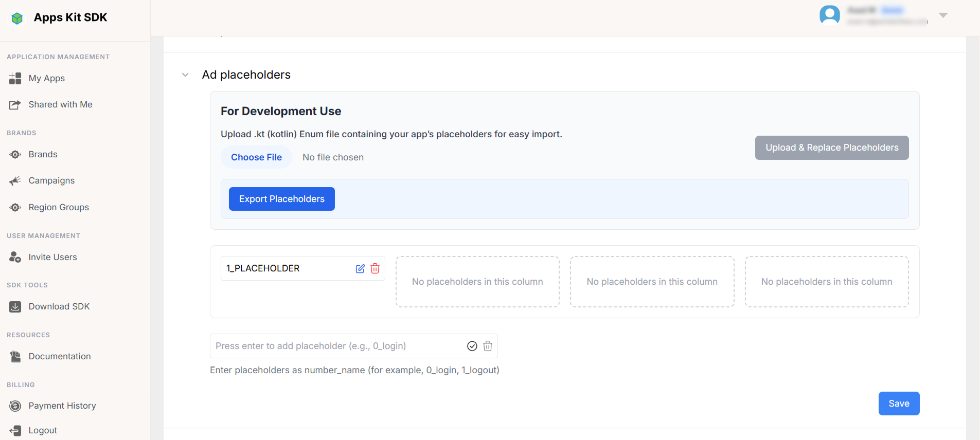
Task: Open Documentation link in sidebar
Action: point(60,356)
